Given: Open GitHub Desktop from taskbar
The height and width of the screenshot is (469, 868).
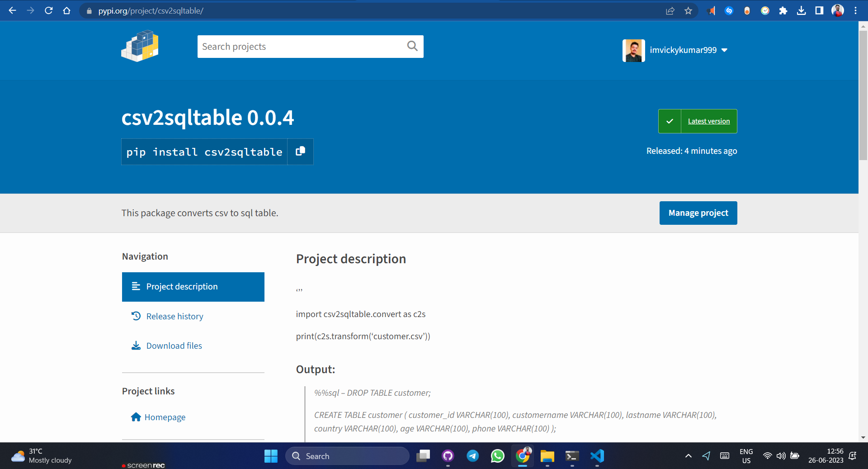Looking at the screenshot, I should click(x=448, y=456).
